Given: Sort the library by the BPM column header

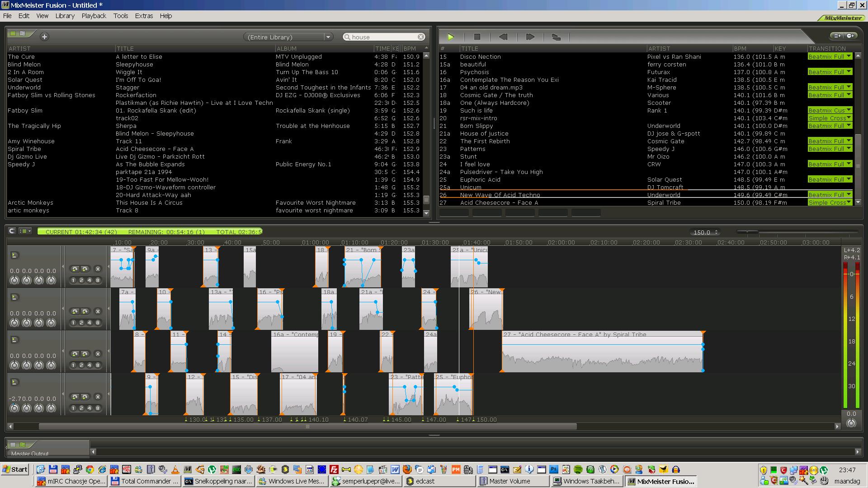Looking at the screenshot, I should pos(412,48).
